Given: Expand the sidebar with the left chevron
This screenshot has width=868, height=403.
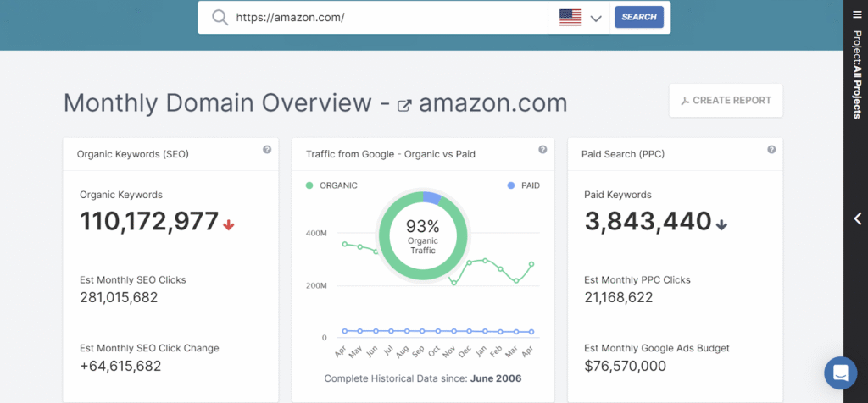Looking at the screenshot, I should pyautogui.click(x=858, y=219).
